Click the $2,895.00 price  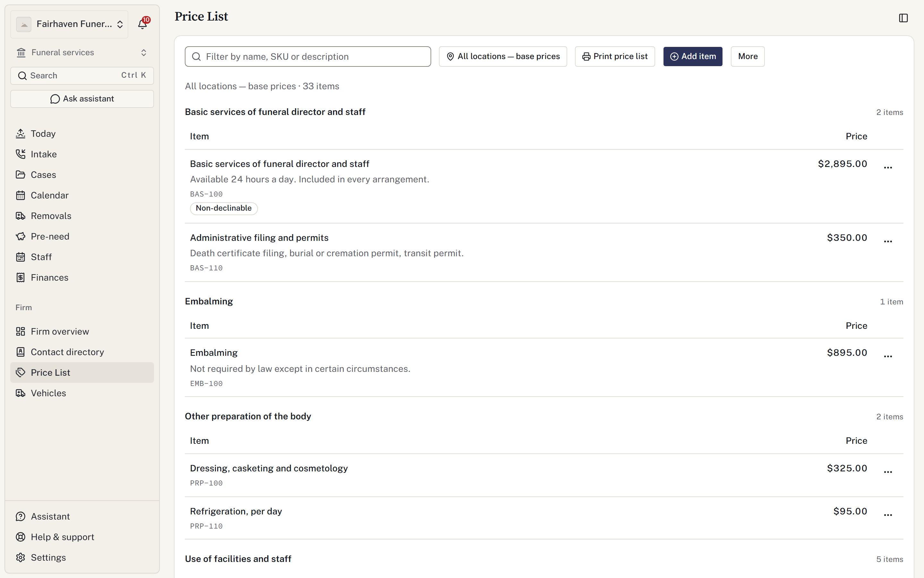pos(842,164)
